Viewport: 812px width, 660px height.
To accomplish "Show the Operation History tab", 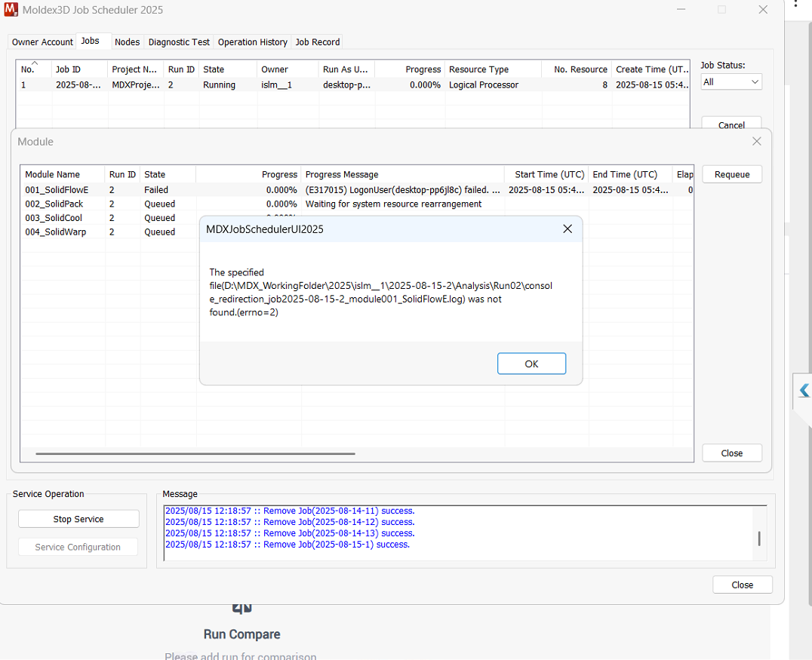I will tap(253, 42).
